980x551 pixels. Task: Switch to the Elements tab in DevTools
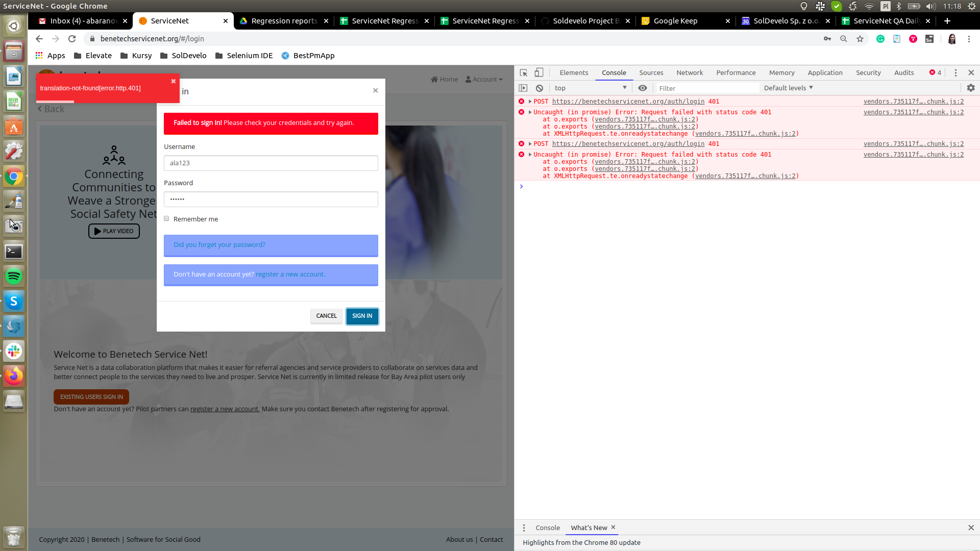tap(574, 72)
